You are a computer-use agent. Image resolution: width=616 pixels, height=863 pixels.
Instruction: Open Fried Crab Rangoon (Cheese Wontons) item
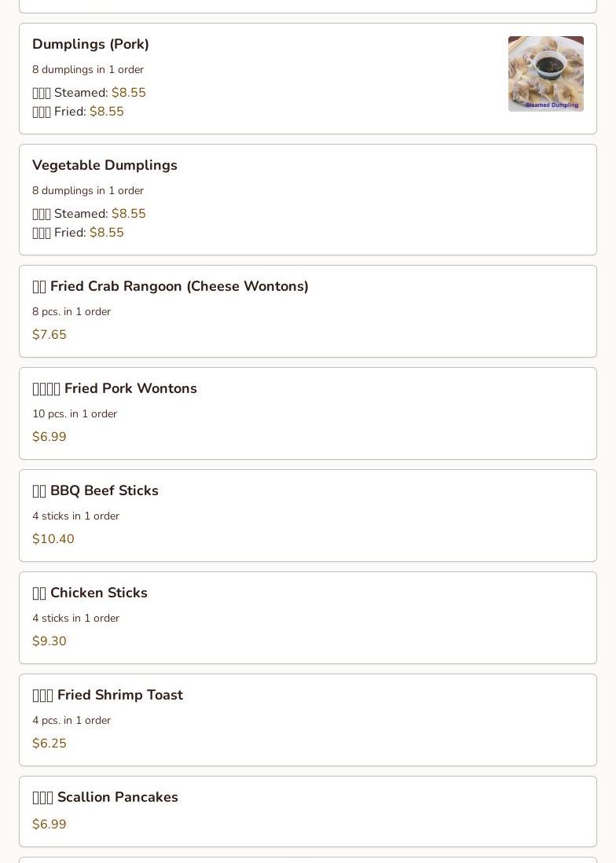coord(308,311)
